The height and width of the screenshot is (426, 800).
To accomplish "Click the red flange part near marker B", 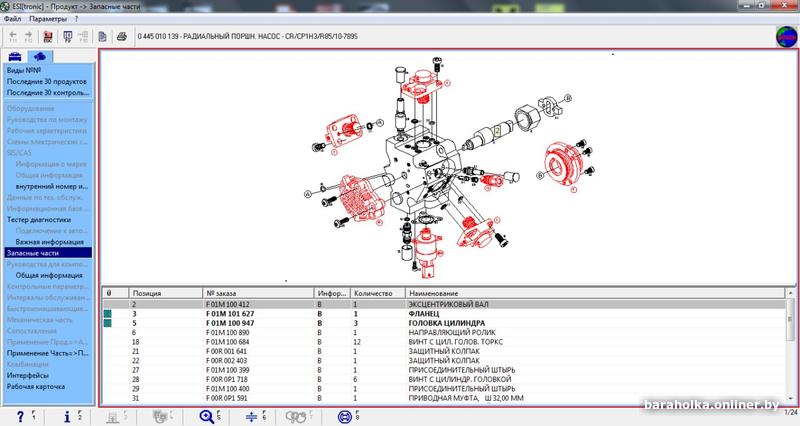I will 563,164.
